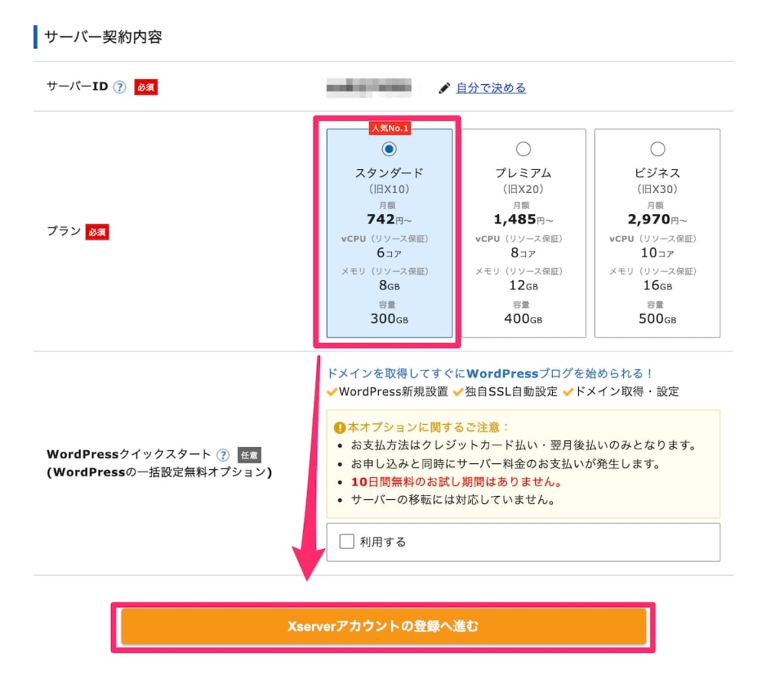
Task: Click the pencil edit icon beside 自分で決める
Action: (444, 88)
